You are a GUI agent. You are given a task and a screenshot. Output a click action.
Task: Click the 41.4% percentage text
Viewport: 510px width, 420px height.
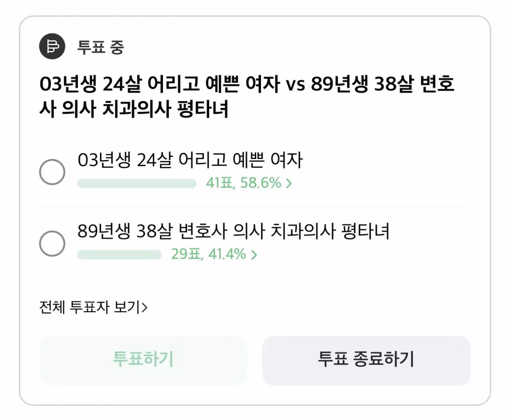coord(227,255)
